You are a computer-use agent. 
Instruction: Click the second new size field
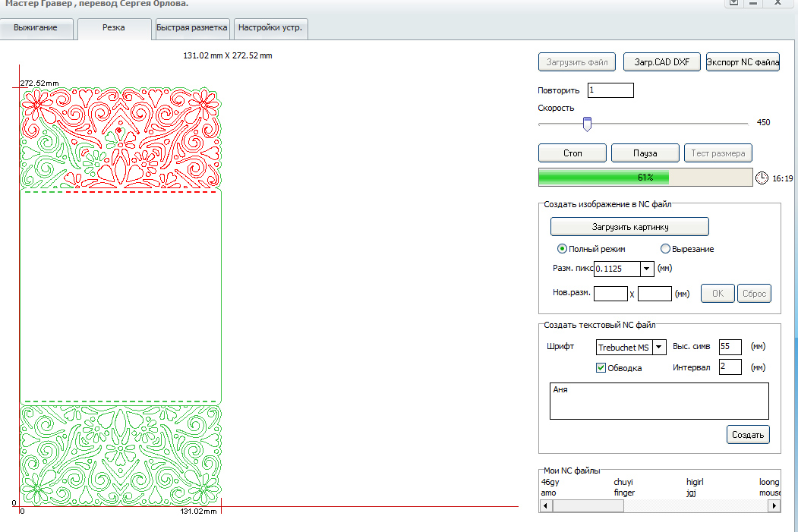(x=654, y=294)
